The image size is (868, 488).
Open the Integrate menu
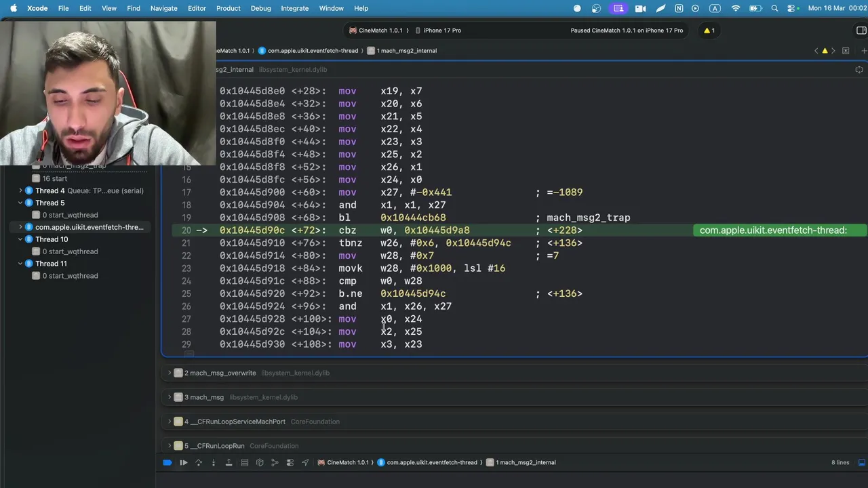click(295, 8)
